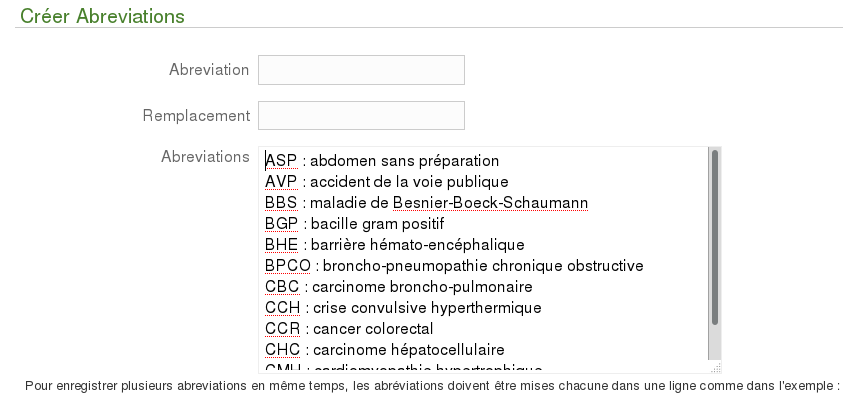Click the CHC carcinome hépatocellulaire line
The image size is (843, 399).
[384, 350]
